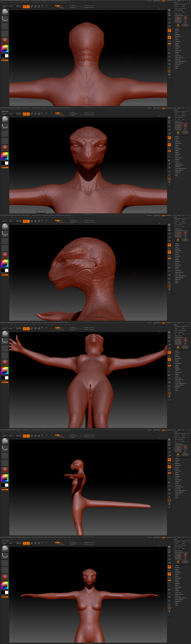Toggle Persp perspective button in the top window
Viewport: 191px width, 644px height.
click(x=169, y=30)
